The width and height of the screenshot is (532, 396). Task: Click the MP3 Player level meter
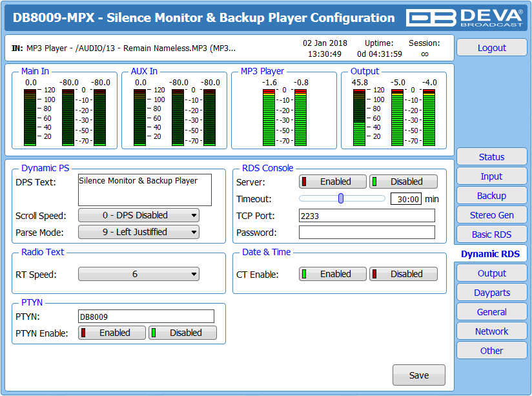(285, 118)
